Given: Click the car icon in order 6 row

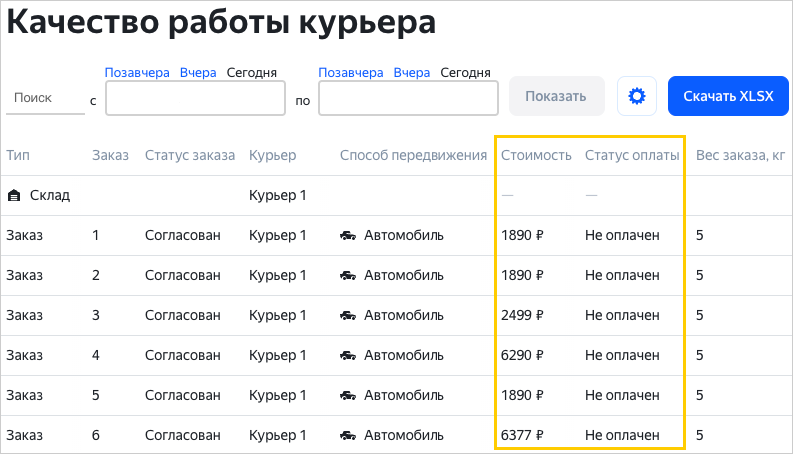Looking at the screenshot, I should click(348, 436).
